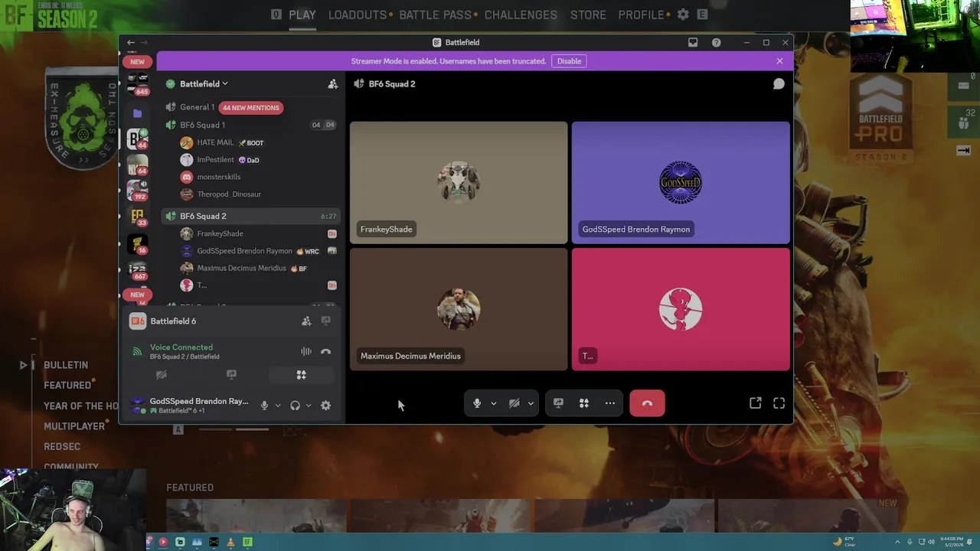
Task: Open General 1 voice channel
Action: [197, 107]
